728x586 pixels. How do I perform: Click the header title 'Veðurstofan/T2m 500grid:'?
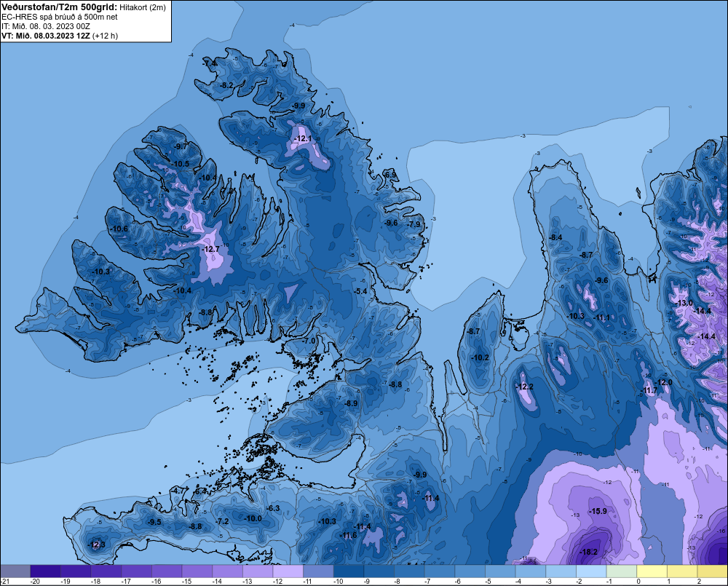(x=60, y=7)
